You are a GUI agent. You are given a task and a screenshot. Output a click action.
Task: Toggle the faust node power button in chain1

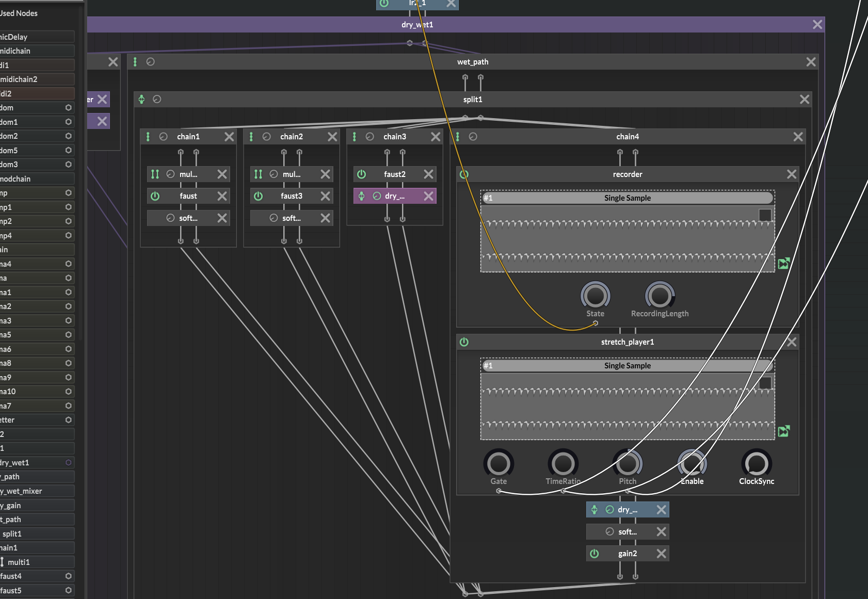[155, 196]
